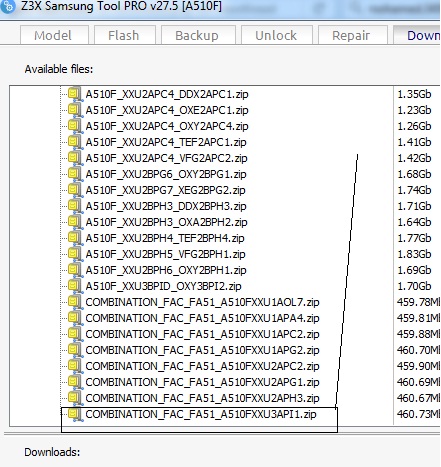Click the 1.68Gb size value
Screen dimensions: 441x467
414,174
